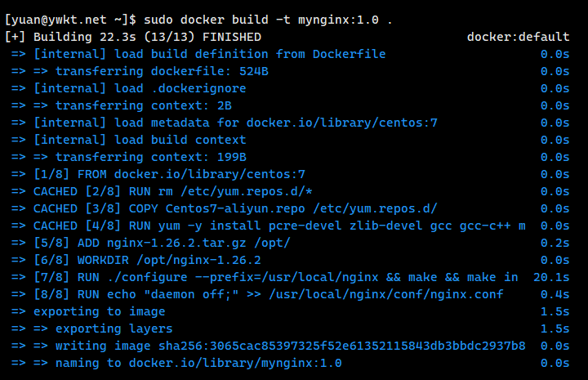Click the sudo docker build command text

(x=244, y=17)
